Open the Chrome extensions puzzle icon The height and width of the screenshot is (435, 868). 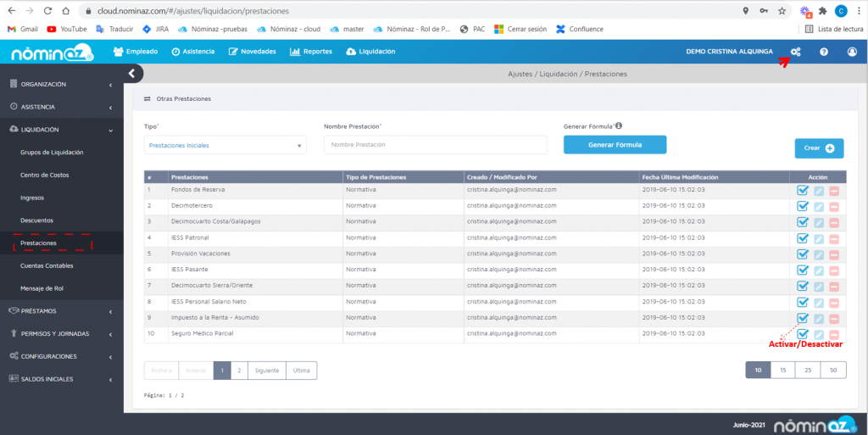pos(822,10)
